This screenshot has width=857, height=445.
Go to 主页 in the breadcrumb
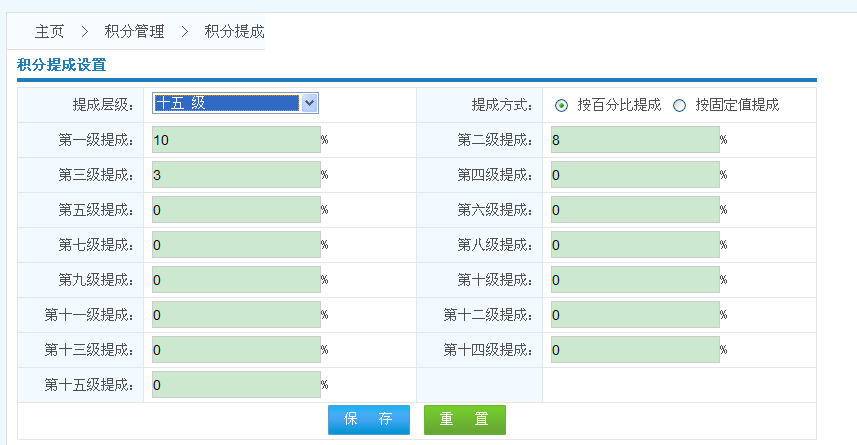[x=49, y=32]
